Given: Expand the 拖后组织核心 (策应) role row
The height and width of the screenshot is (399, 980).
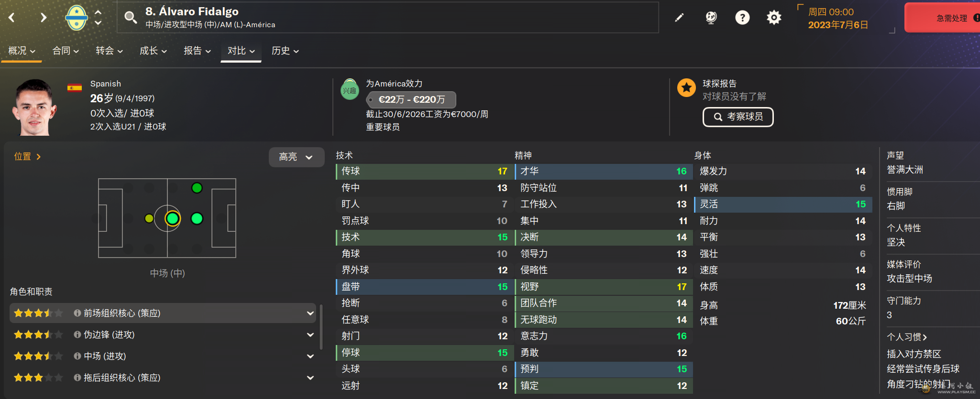Looking at the screenshot, I should coord(310,378).
